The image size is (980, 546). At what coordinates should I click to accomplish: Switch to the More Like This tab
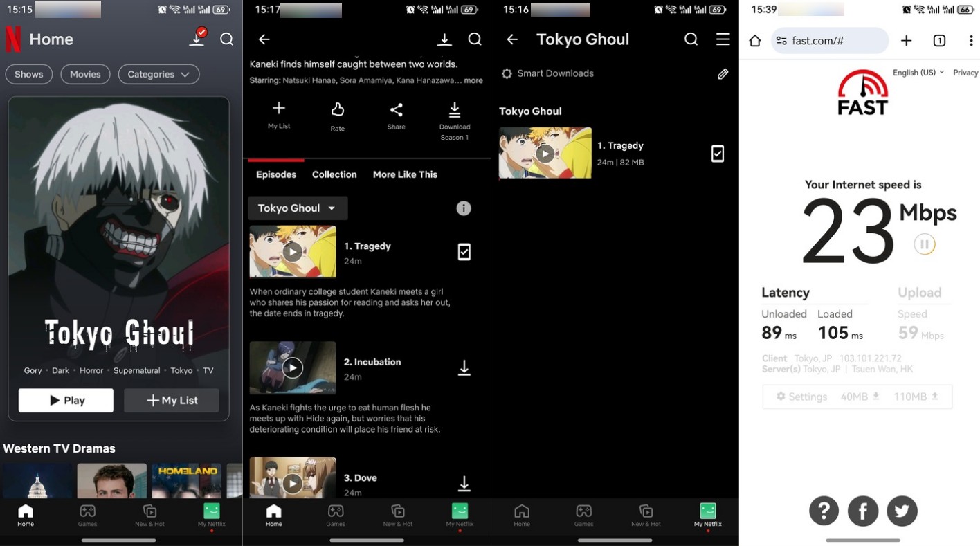pos(405,174)
